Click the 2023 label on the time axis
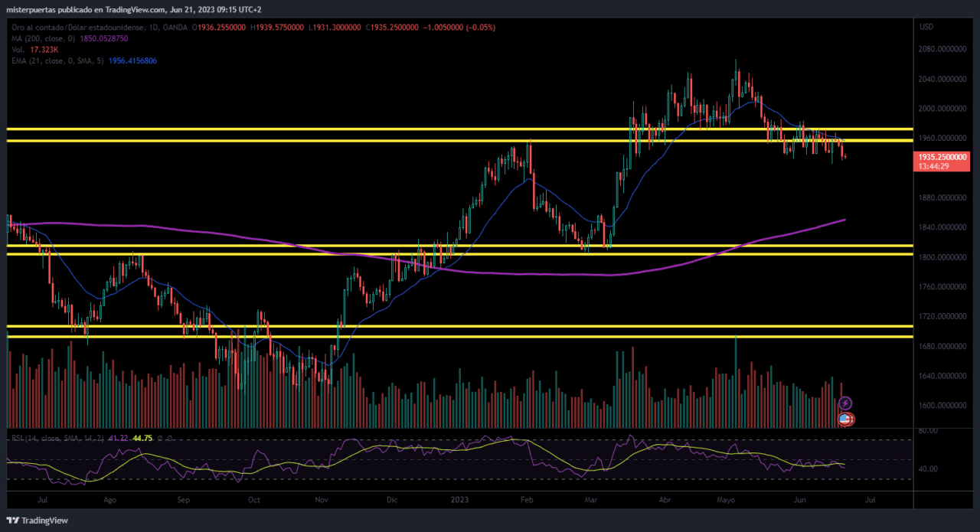The image size is (980, 532). tap(459, 499)
